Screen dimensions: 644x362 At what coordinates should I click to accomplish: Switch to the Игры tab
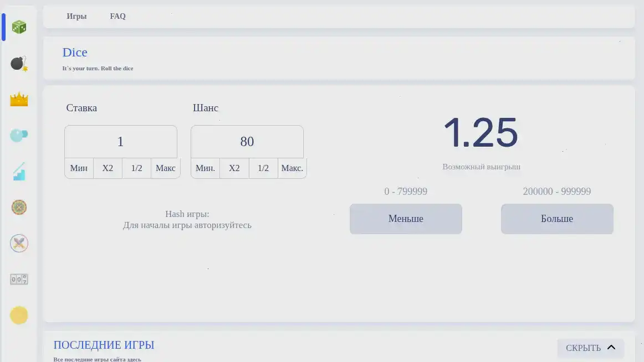point(76,16)
